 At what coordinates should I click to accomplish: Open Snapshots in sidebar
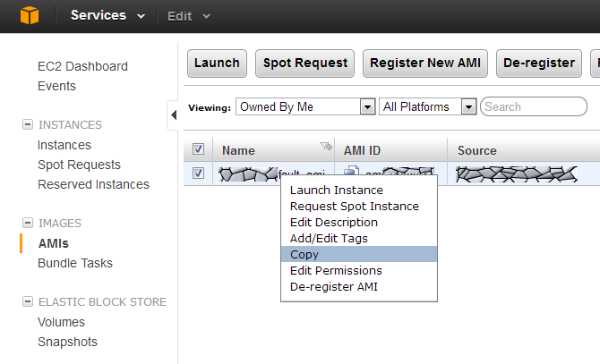(67, 342)
